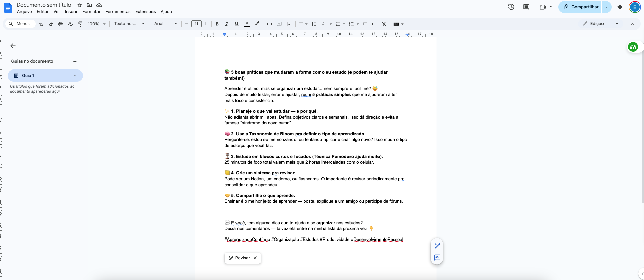Open the Formatar menu
The height and width of the screenshot is (280, 644).
tap(91, 12)
